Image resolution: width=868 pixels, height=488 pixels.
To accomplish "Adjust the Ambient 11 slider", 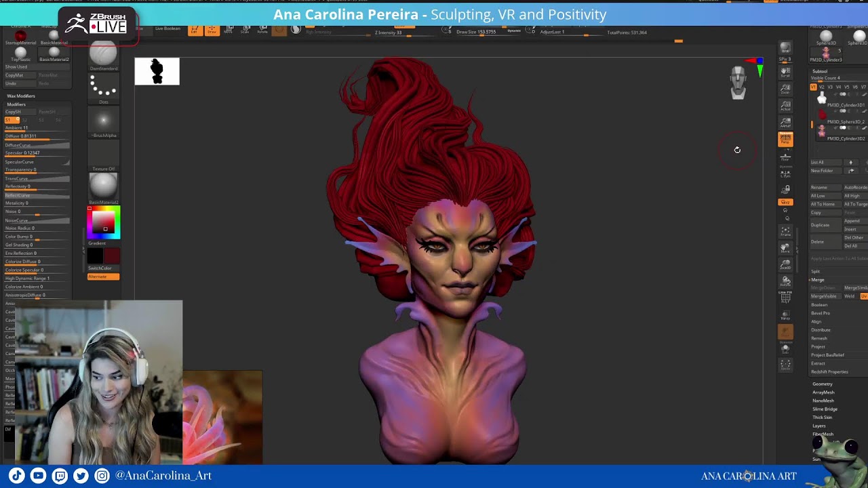I will 37,128.
